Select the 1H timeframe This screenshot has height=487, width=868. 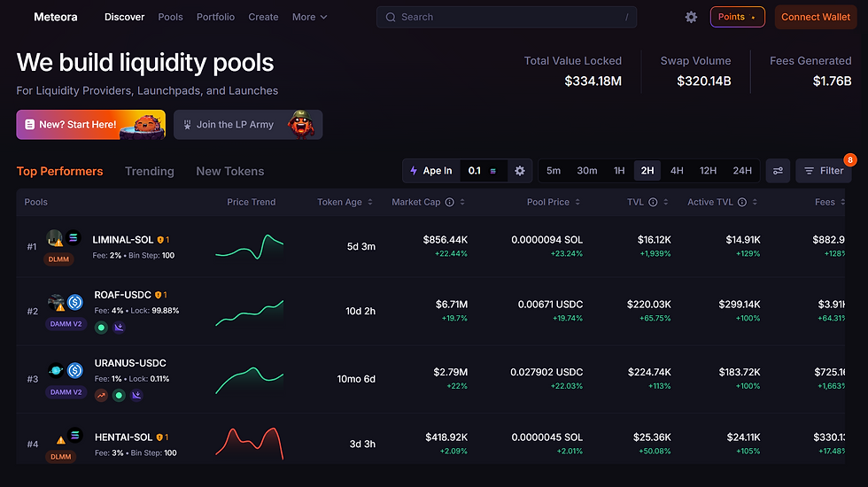(619, 171)
